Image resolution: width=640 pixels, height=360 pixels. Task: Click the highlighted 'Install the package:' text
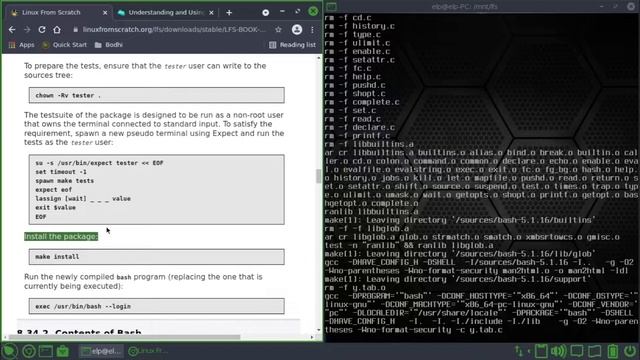point(61,236)
